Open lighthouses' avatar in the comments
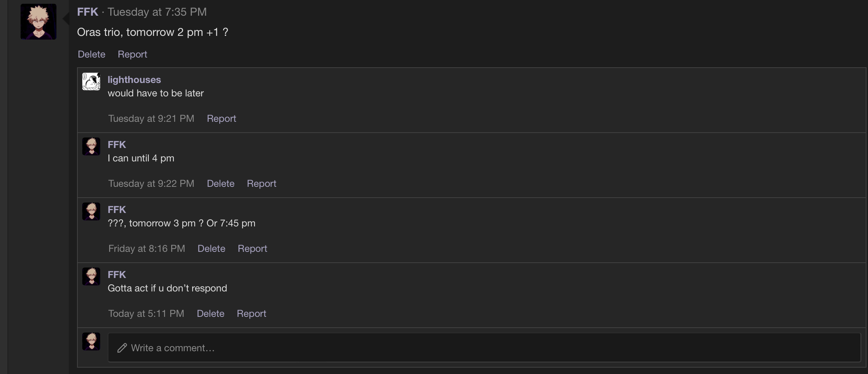This screenshot has height=374, width=868. click(x=91, y=81)
